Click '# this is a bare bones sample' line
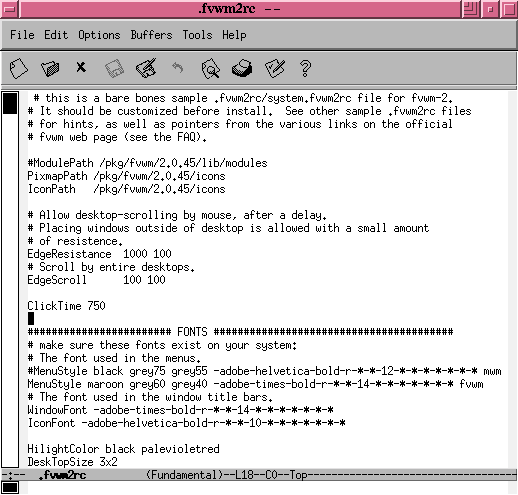 point(243,98)
